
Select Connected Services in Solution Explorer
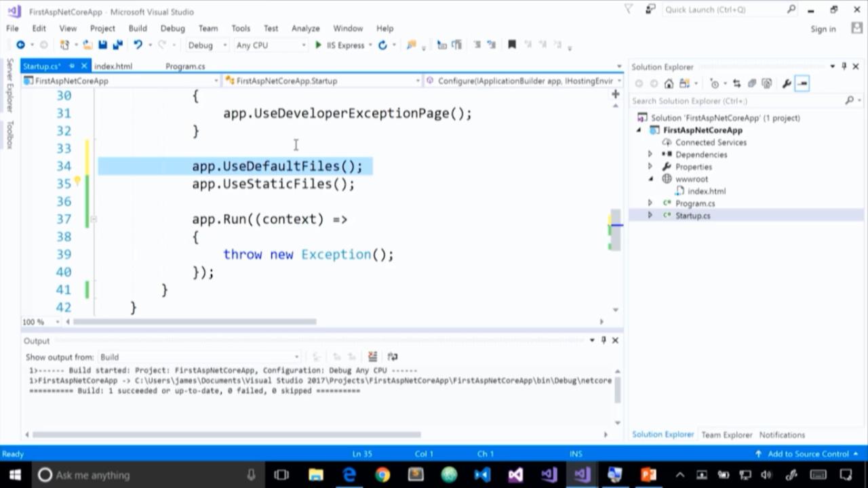(711, 142)
